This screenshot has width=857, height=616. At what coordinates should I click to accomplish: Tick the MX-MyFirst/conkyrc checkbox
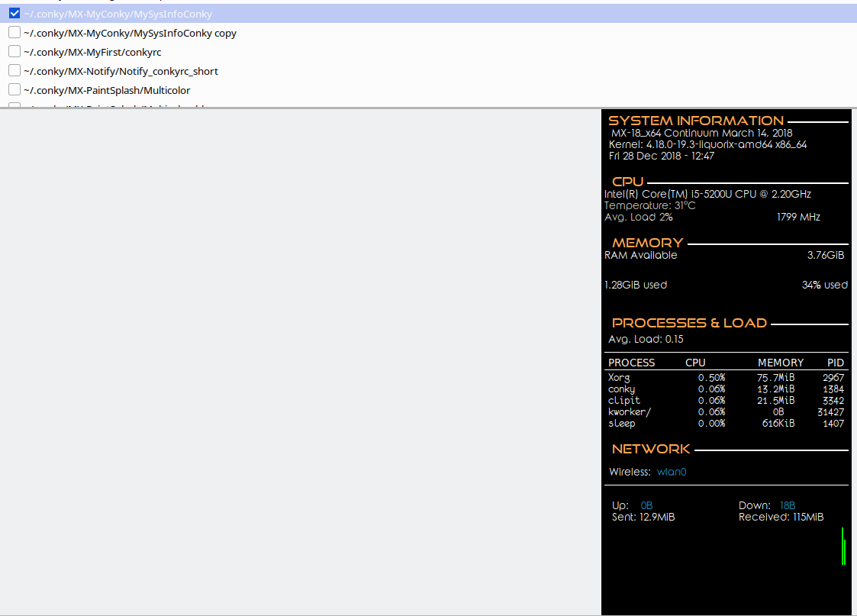[14, 51]
